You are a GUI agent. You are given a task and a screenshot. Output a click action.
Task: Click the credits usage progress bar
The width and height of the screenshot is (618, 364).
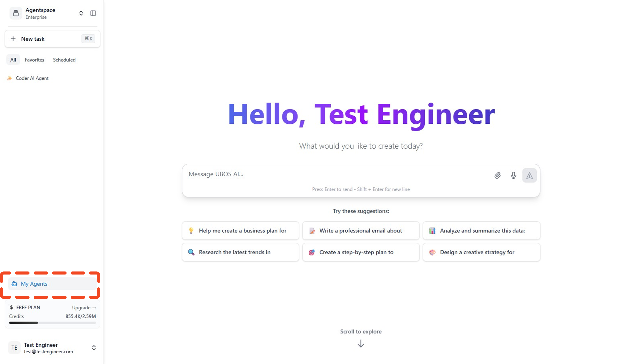coord(52,323)
